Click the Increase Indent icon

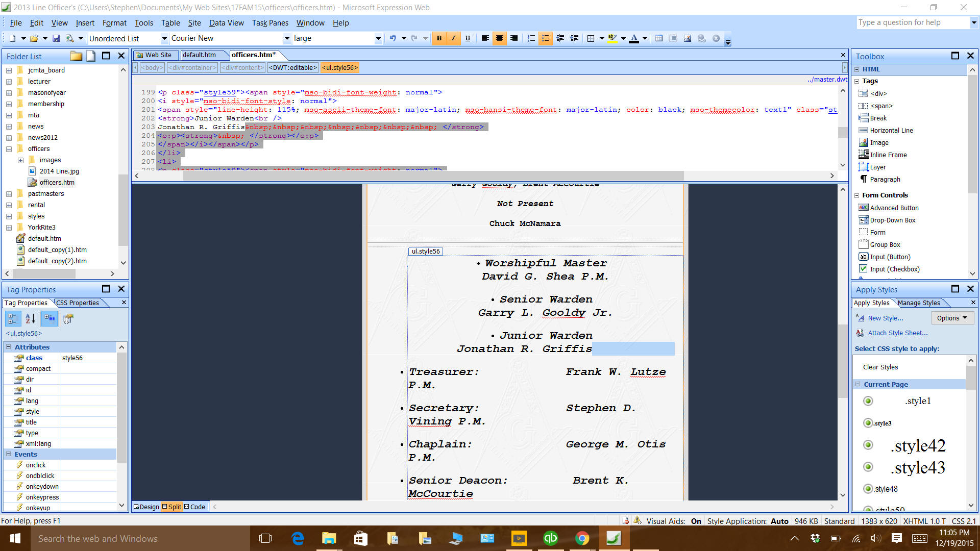(574, 38)
